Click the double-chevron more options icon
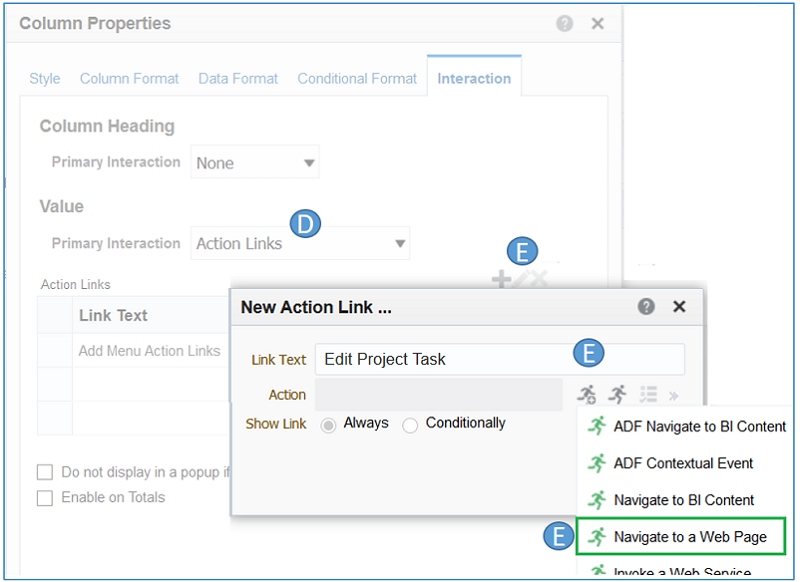This screenshot has width=800, height=582. pos(673,394)
